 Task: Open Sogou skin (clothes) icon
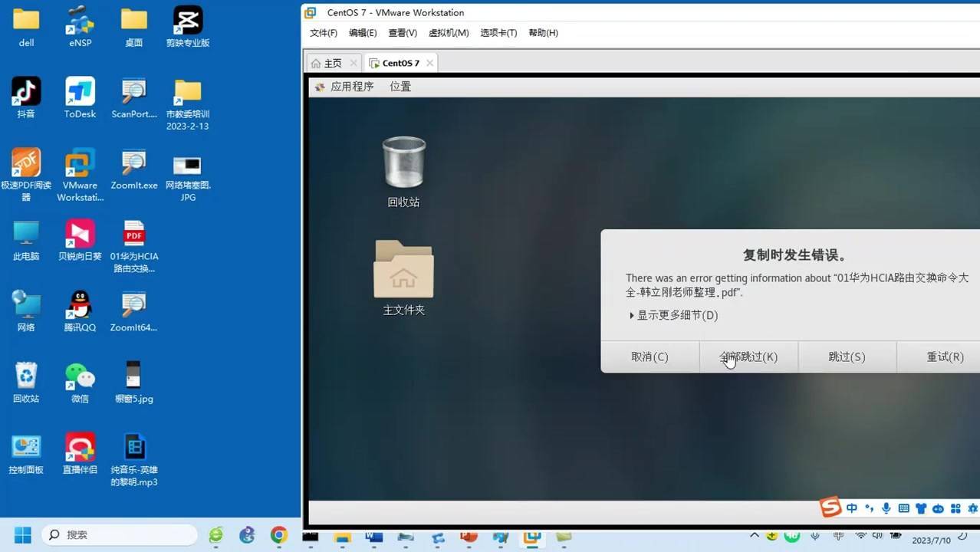coord(922,508)
